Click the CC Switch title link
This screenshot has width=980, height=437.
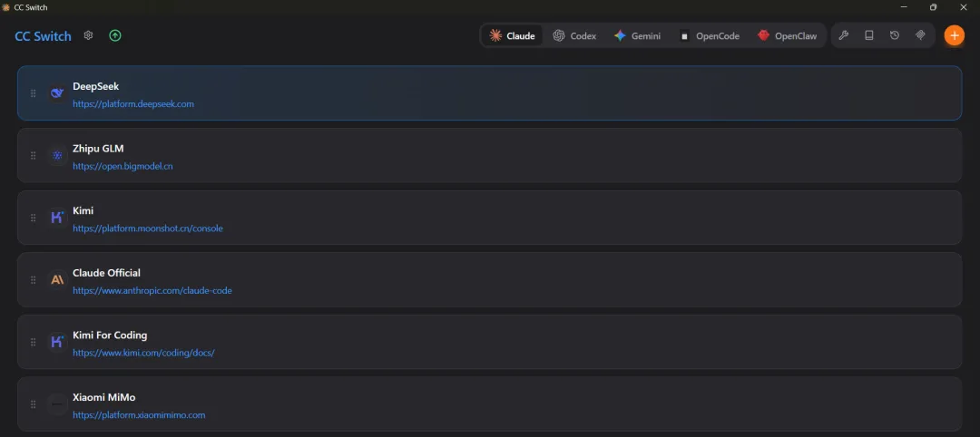tap(44, 36)
